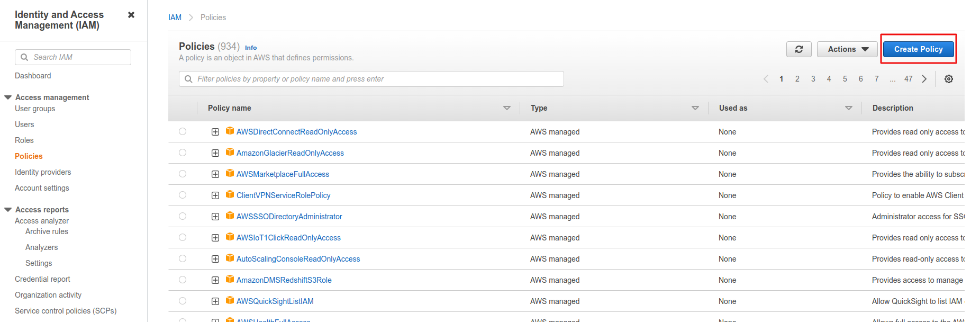Open the Policy name column sort arrow
980x322 pixels.
[x=506, y=108]
